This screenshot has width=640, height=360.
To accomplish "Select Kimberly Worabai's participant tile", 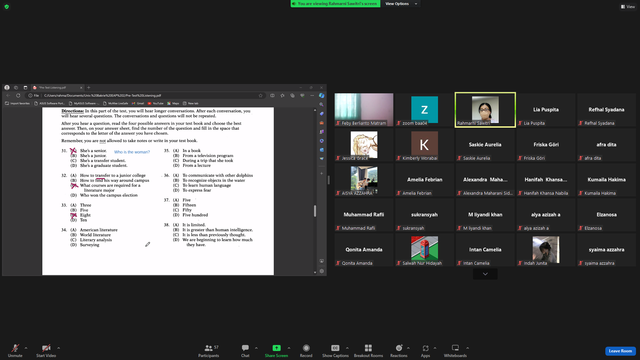I will pyautogui.click(x=424, y=145).
